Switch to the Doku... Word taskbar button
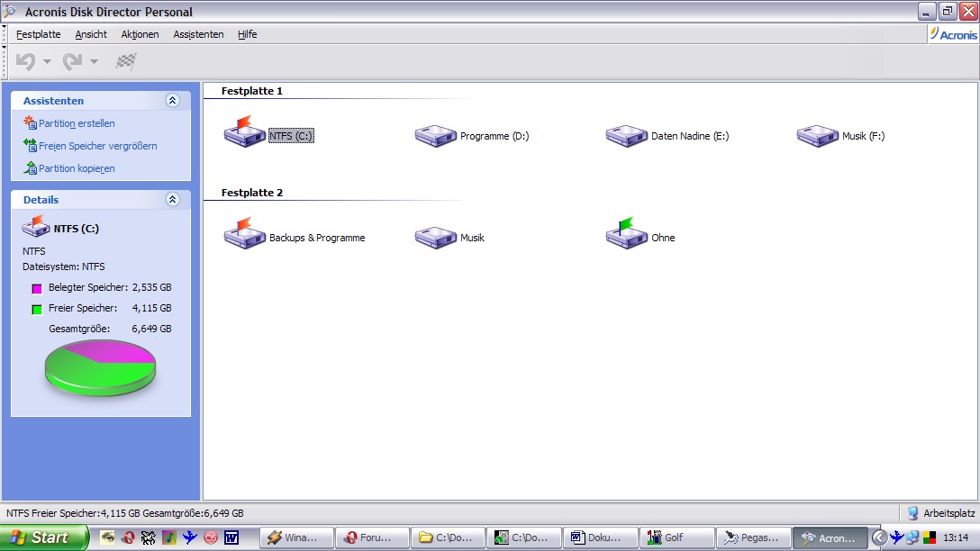Image resolution: width=980 pixels, height=551 pixels. coord(600,537)
